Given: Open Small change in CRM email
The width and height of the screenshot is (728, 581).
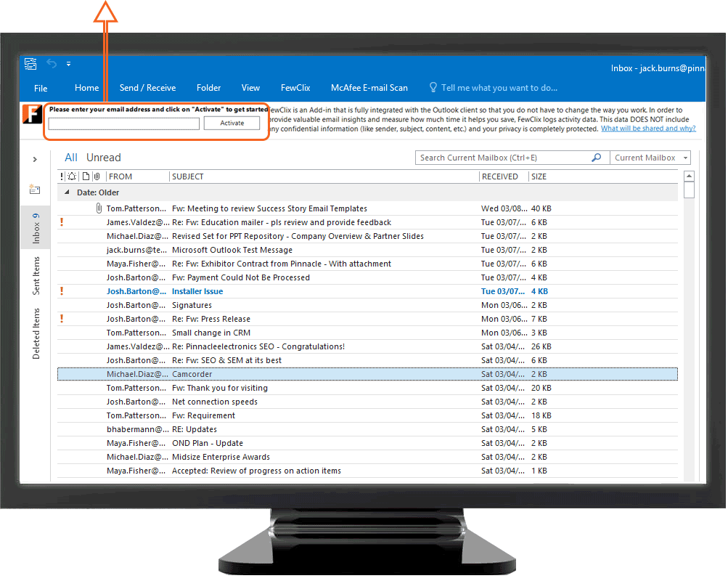Looking at the screenshot, I should [x=367, y=333].
